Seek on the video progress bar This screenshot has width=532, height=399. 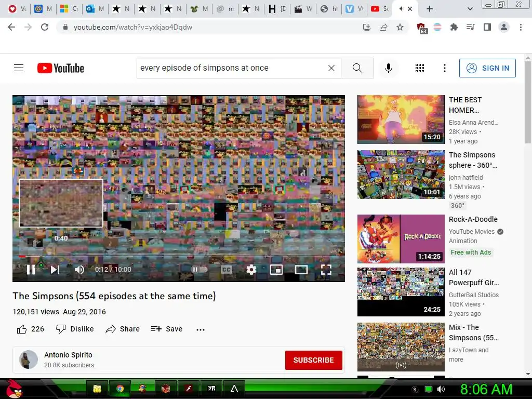179,256
